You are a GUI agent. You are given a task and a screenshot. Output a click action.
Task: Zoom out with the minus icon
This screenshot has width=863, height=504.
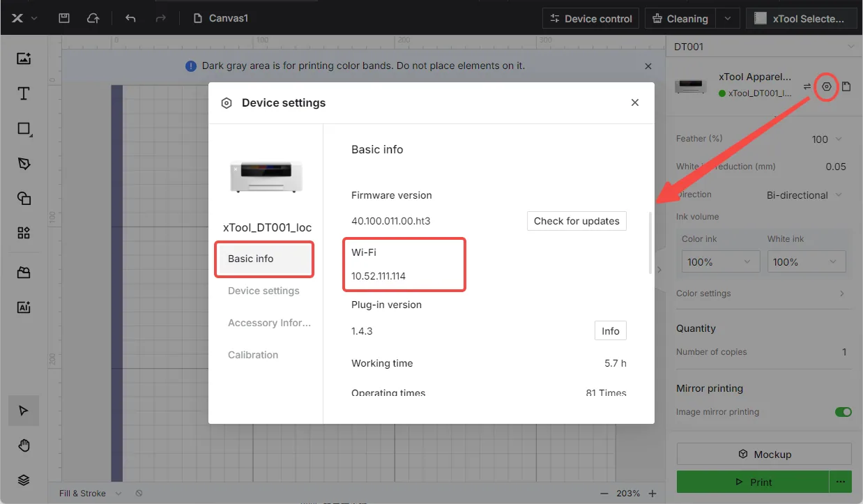[x=604, y=493]
